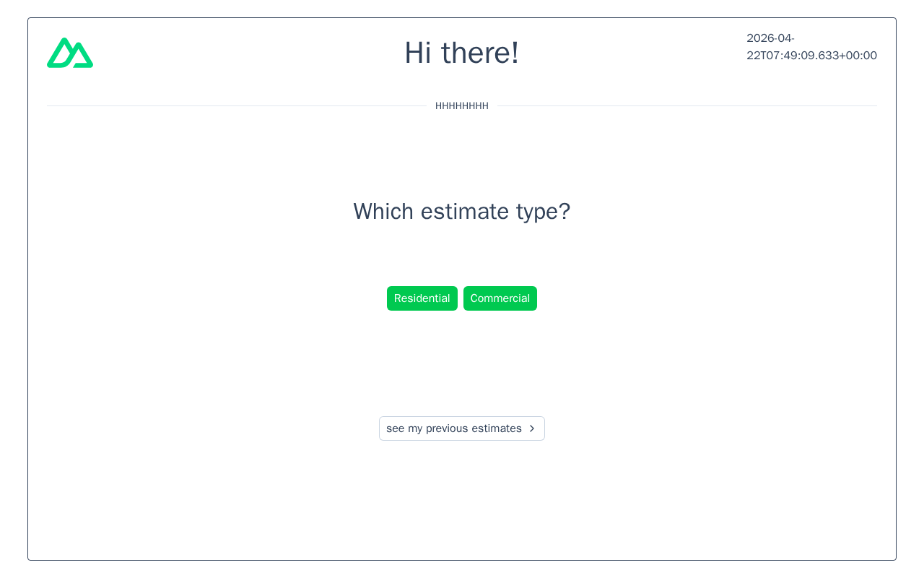Start a Residential estimate
This screenshot has width=924, height=578.
422,298
